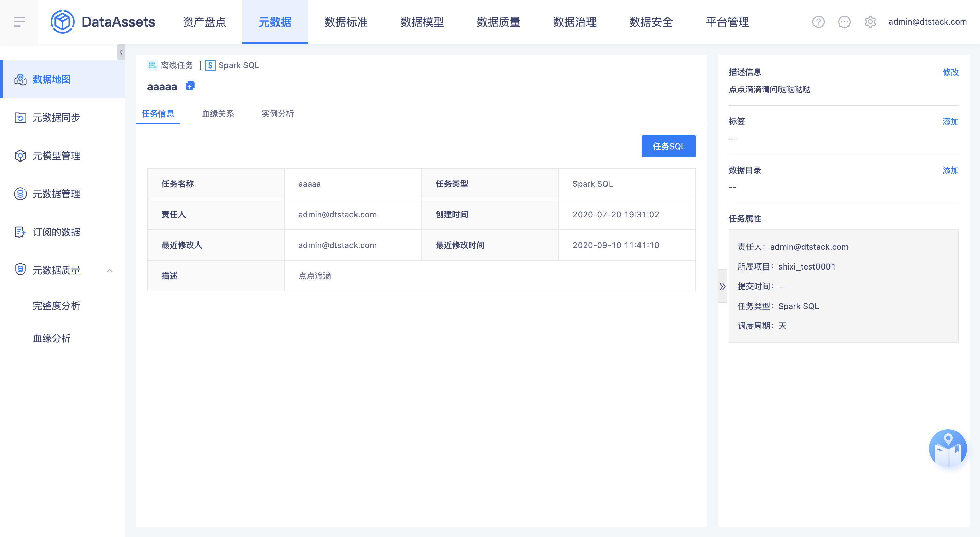Image resolution: width=980 pixels, height=537 pixels.
Task: Open the 元数据 top menu
Action: [x=275, y=22]
